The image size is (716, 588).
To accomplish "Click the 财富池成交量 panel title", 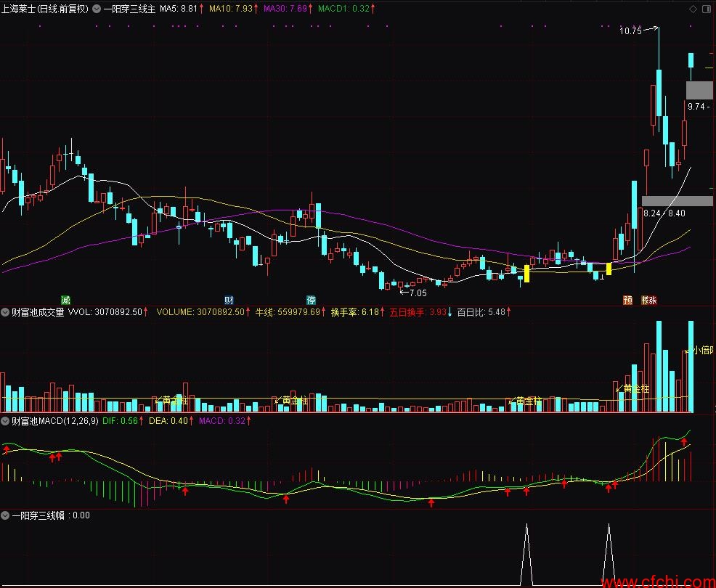I will coord(38,313).
